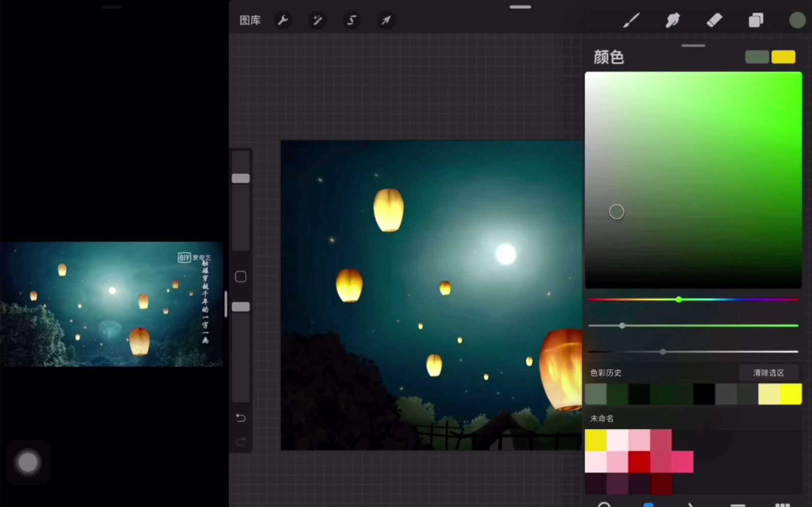Click the brush size sidebar slider handle
This screenshot has width=812, height=507.
coord(241,178)
